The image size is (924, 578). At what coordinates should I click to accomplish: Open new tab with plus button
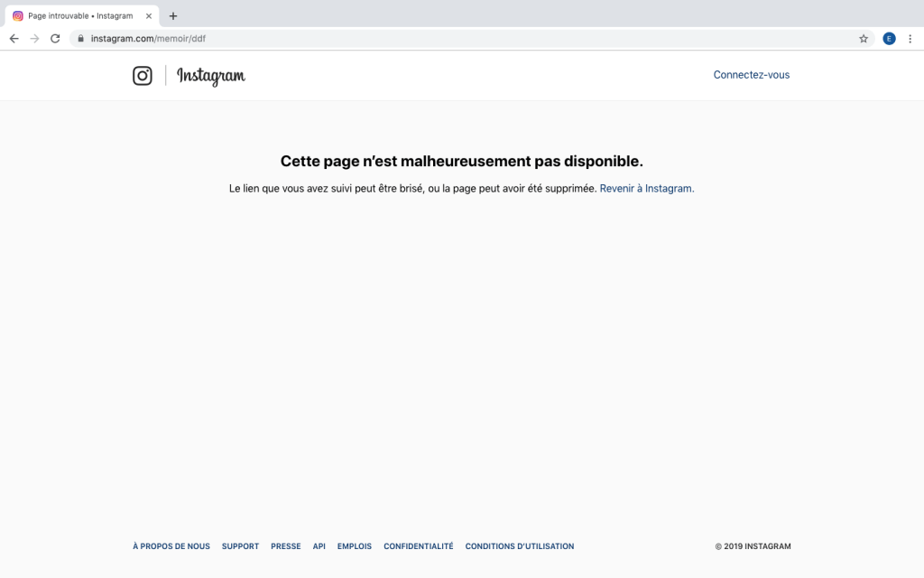[173, 15]
